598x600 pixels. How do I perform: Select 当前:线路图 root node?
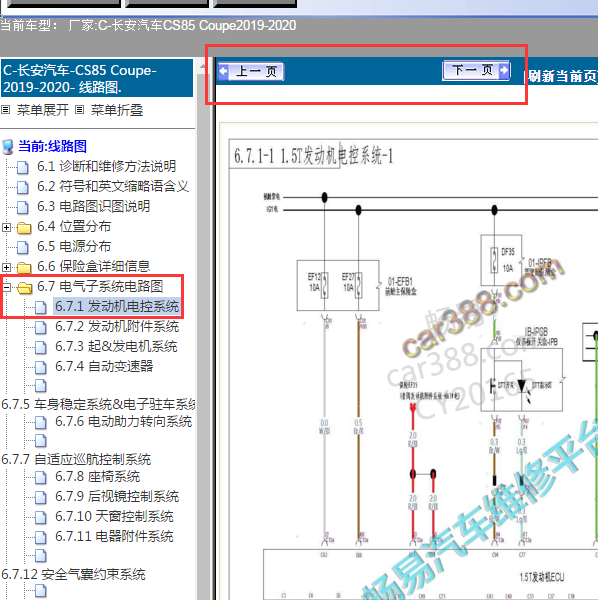(52, 146)
